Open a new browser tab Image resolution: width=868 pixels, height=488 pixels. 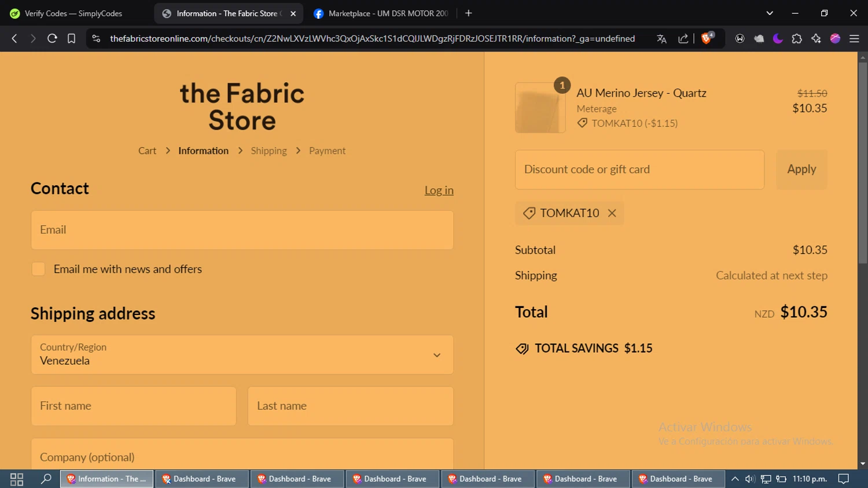[469, 13]
